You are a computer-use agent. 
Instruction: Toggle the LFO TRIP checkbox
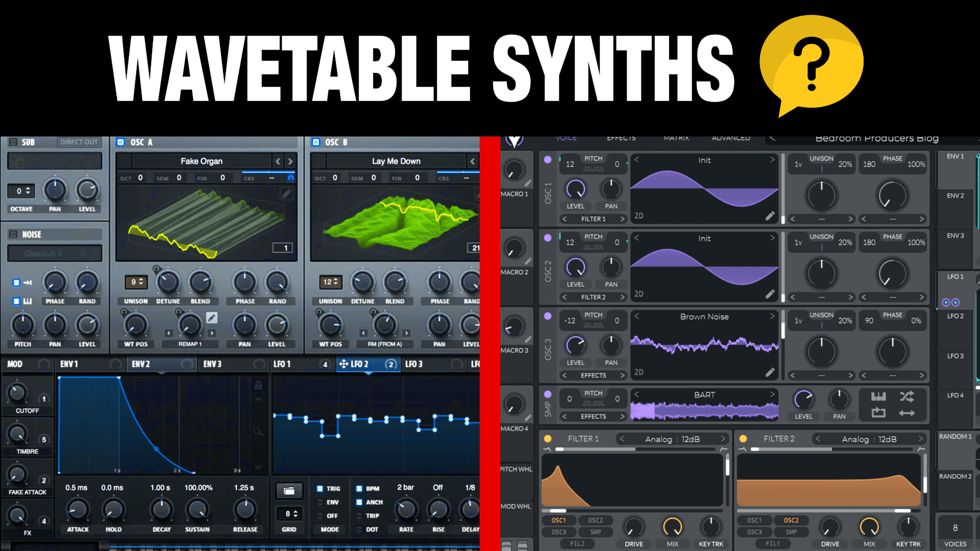click(x=359, y=516)
